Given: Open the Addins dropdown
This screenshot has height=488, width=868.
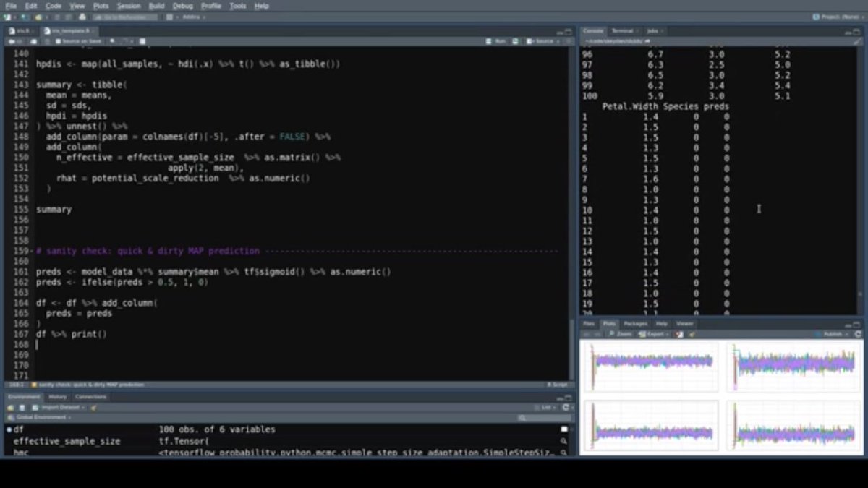Looking at the screenshot, I should [192, 16].
